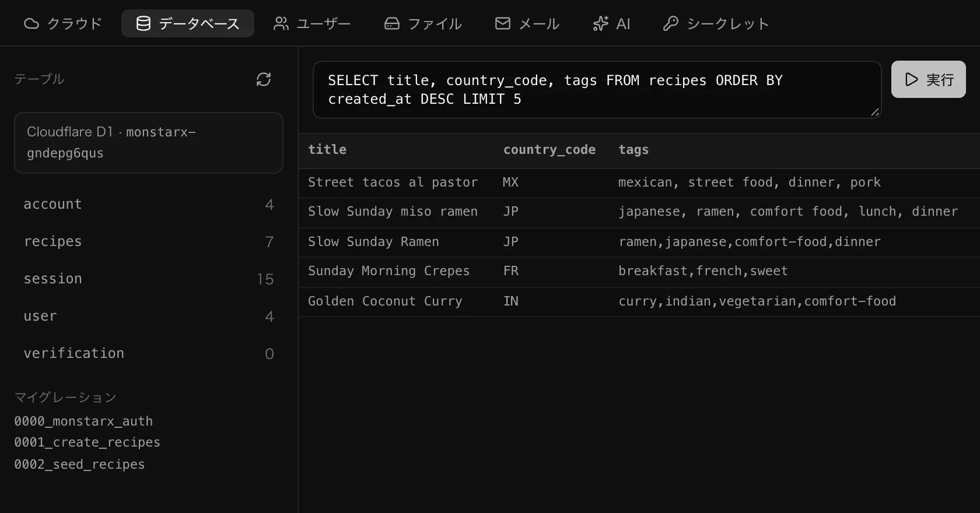980x513 pixels.
Task: Click migration 0001_create_recipes
Action: pos(87,442)
